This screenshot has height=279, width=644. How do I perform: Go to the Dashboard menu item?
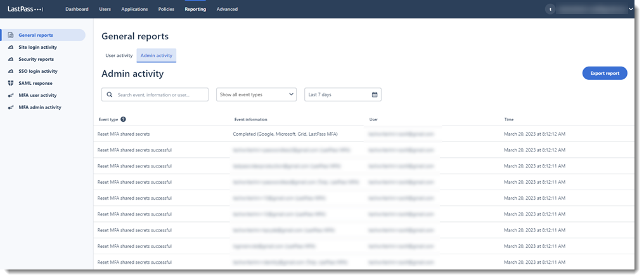point(77,10)
